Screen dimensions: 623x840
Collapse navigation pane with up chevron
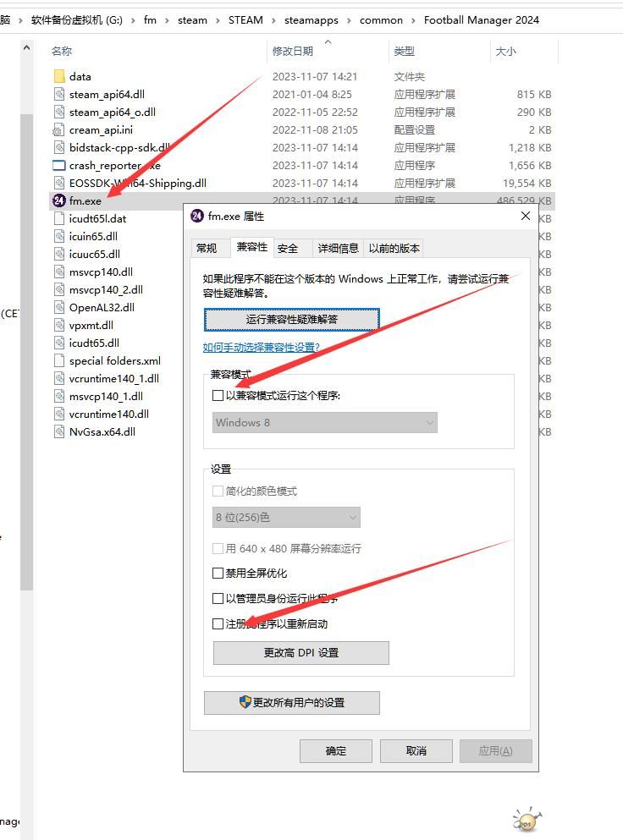[x=27, y=48]
